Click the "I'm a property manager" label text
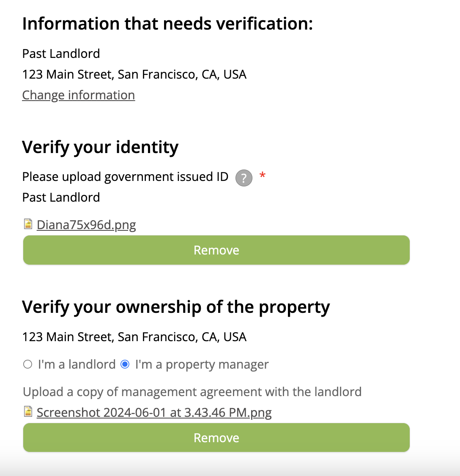Image resolution: width=460 pixels, height=476 pixels. (202, 364)
